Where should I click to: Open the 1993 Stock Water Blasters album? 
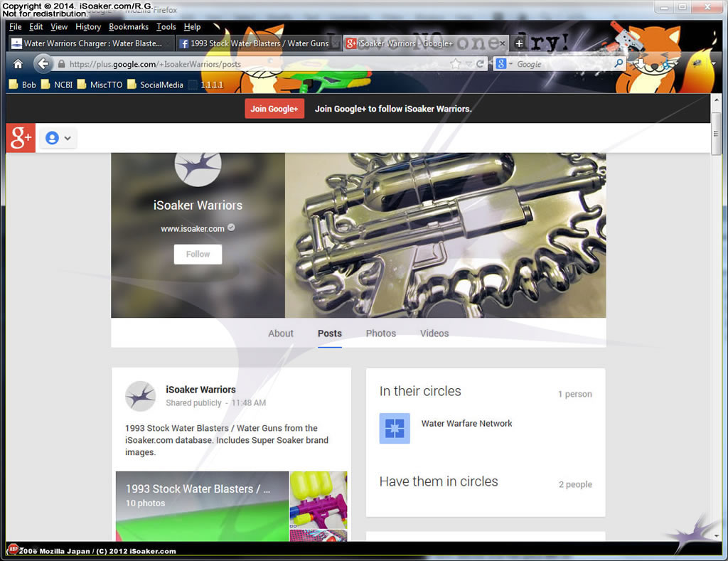click(202, 506)
